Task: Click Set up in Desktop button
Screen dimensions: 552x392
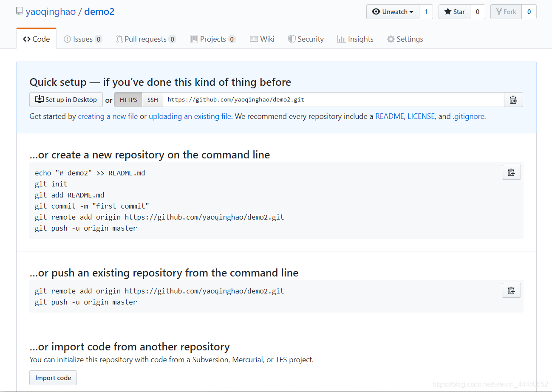Action: point(66,100)
